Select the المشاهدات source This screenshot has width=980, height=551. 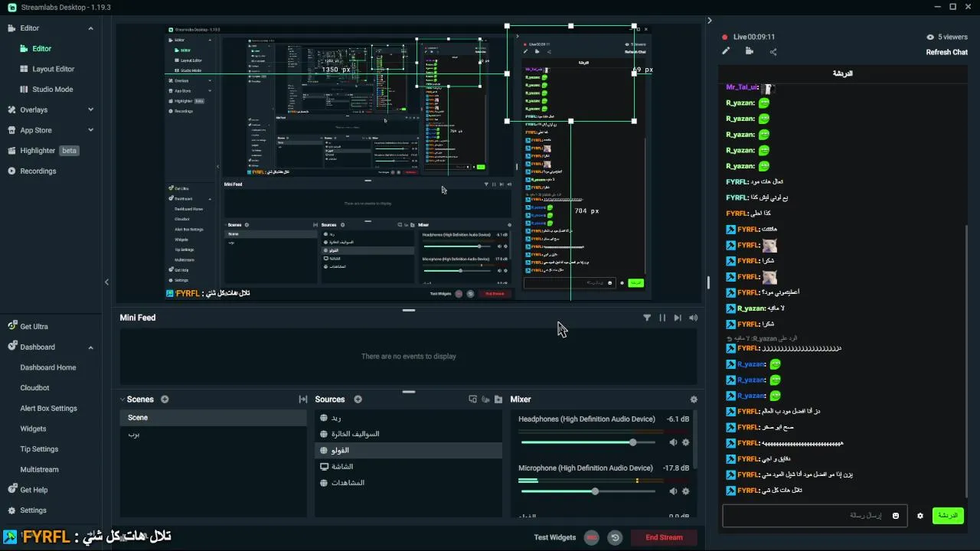(x=408, y=483)
